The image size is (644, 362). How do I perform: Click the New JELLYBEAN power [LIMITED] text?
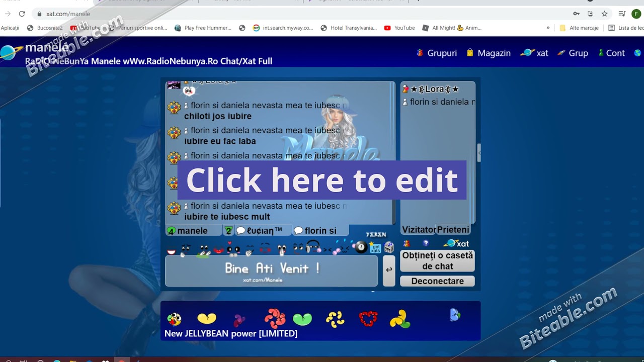[x=231, y=333]
